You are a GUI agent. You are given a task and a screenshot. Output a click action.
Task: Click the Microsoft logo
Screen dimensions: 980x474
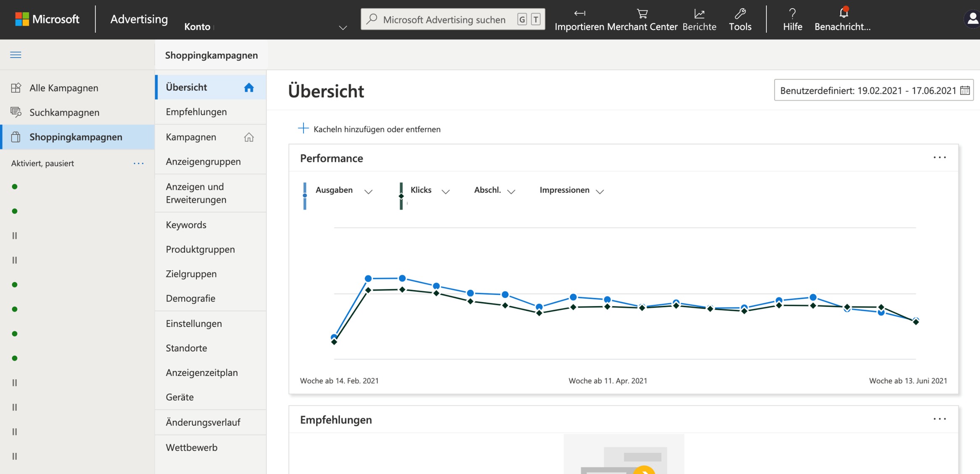pyautogui.click(x=47, y=19)
